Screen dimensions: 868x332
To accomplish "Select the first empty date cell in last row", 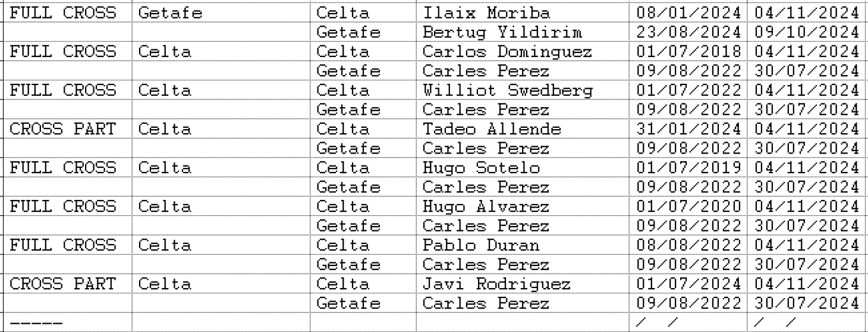I will (688, 322).
